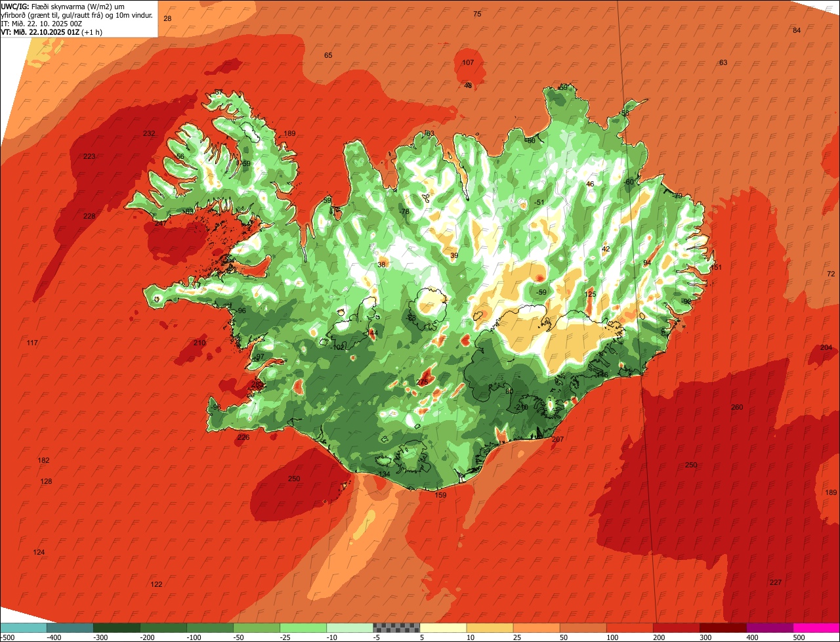Pick the -10 to -5 pale green swatch

(350, 628)
